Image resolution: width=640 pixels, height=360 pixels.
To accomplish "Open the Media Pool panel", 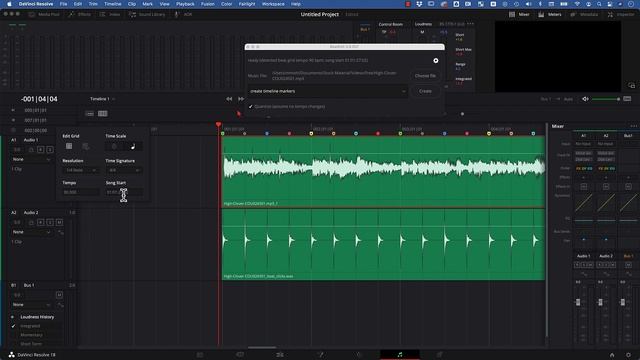I will [x=44, y=14].
